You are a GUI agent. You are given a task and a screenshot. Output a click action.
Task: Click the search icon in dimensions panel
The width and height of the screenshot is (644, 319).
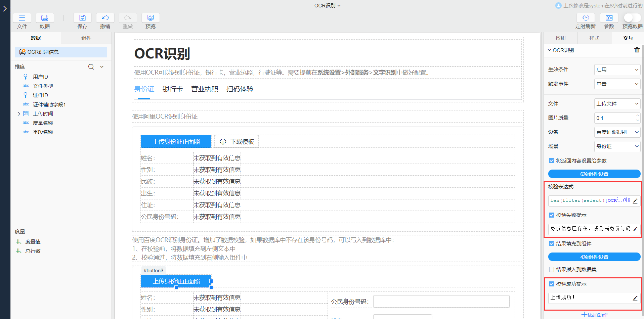click(91, 67)
